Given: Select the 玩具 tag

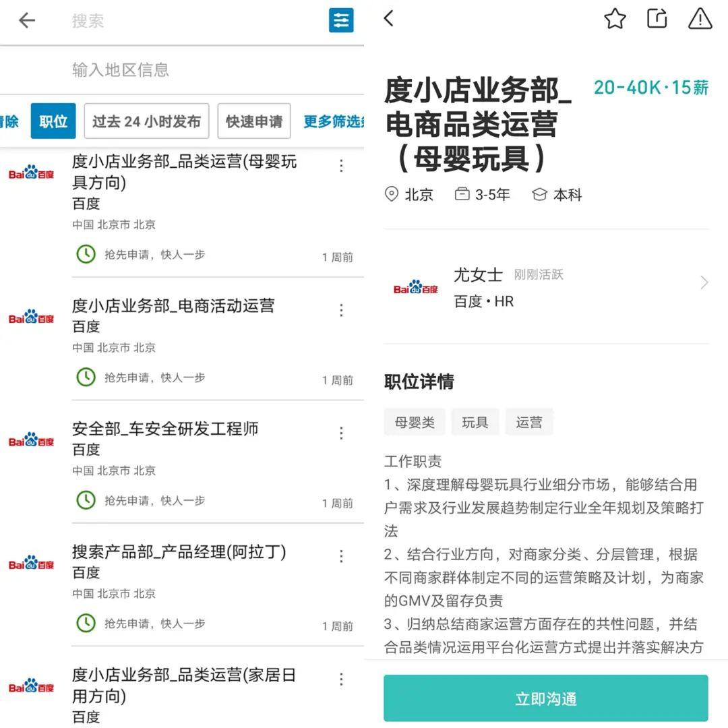Looking at the screenshot, I should [x=475, y=422].
